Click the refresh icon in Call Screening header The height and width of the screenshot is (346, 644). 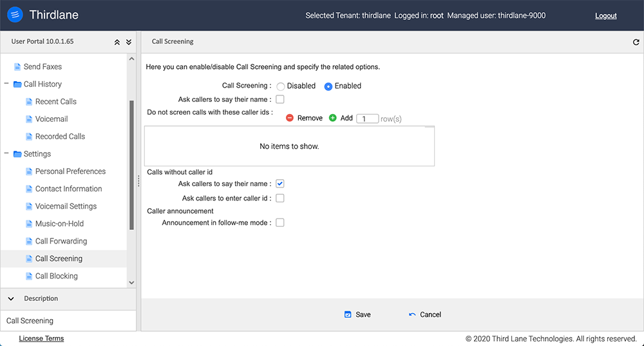pyautogui.click(x=636, y=42)
